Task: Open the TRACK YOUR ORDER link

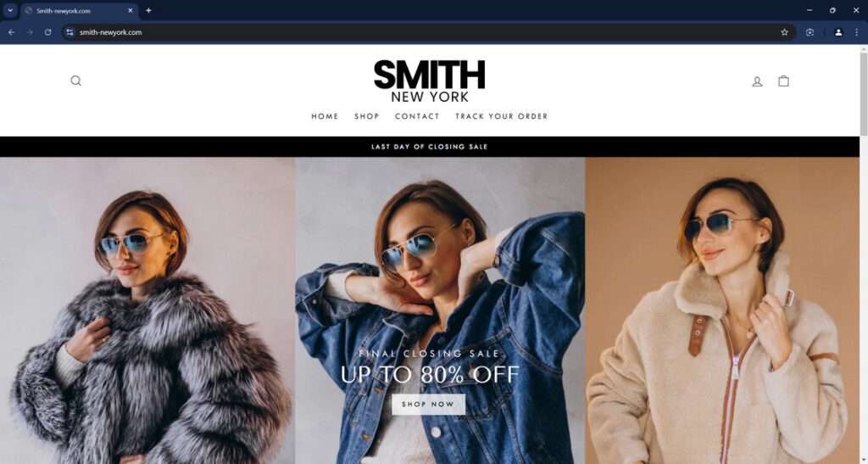Action: tap(502, 116)
